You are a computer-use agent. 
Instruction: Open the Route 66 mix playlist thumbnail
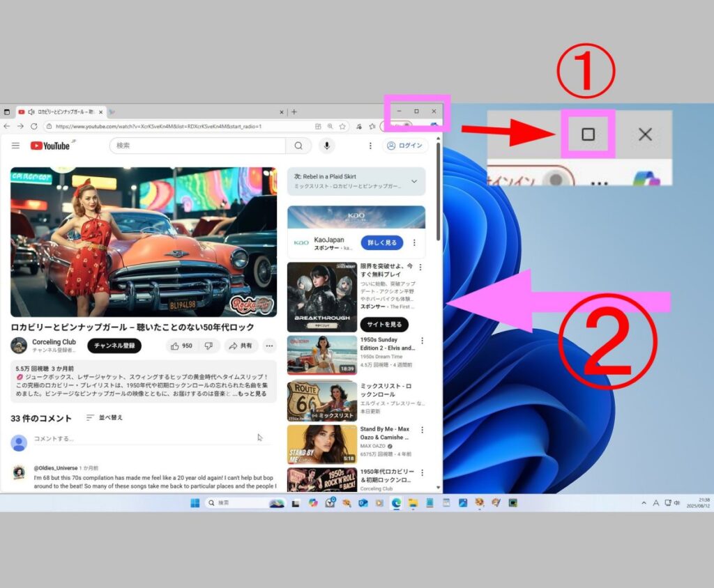point(322,401)
